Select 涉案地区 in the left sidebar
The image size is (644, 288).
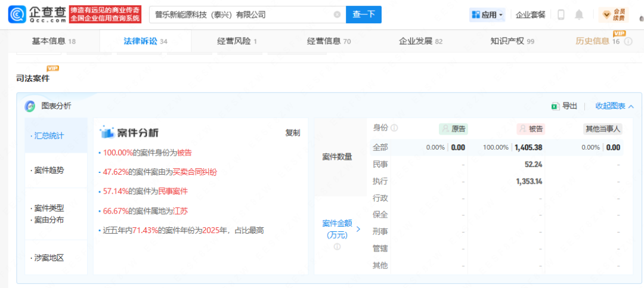click(x=48, y=258)
